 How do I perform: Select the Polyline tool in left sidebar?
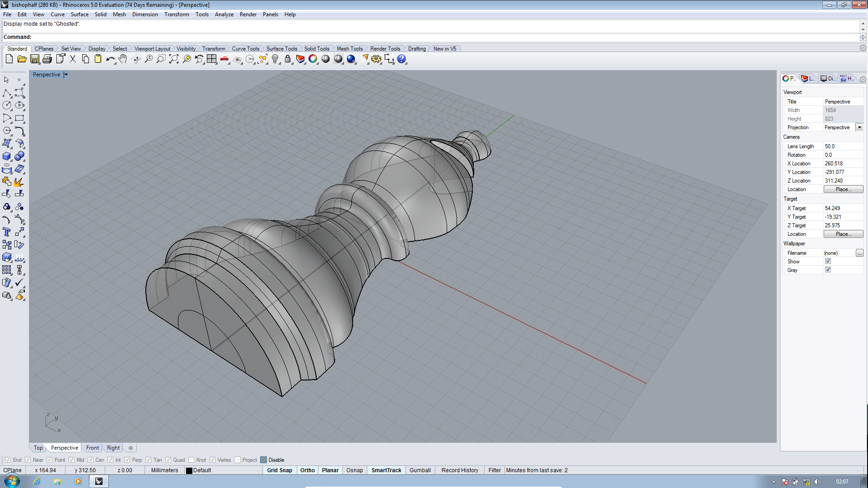point(7,93)
